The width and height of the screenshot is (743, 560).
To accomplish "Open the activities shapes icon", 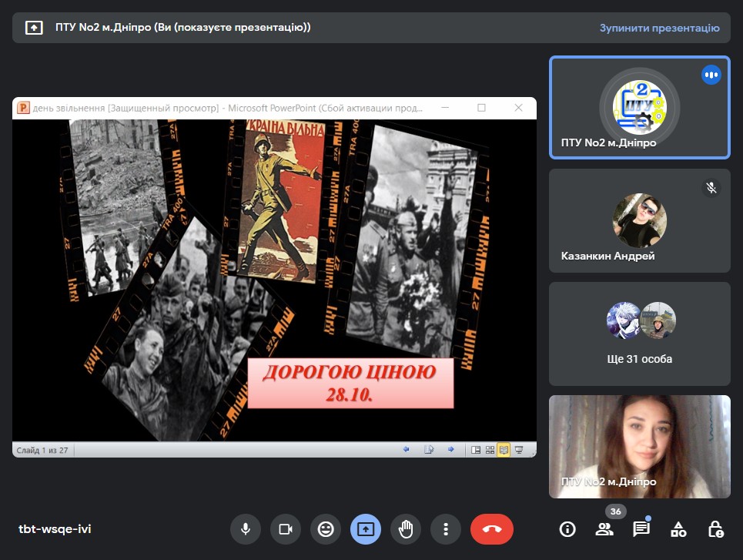I will (x=678, y=529).
